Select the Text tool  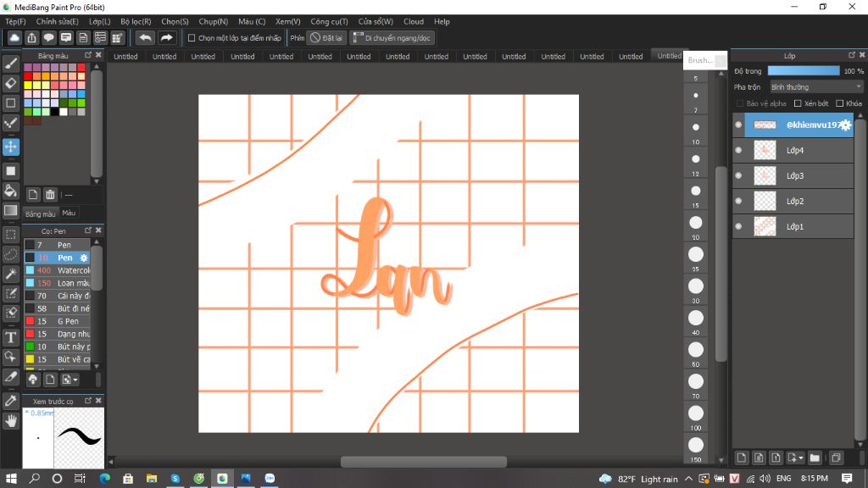pyautogui.click(x=10, y=337)
